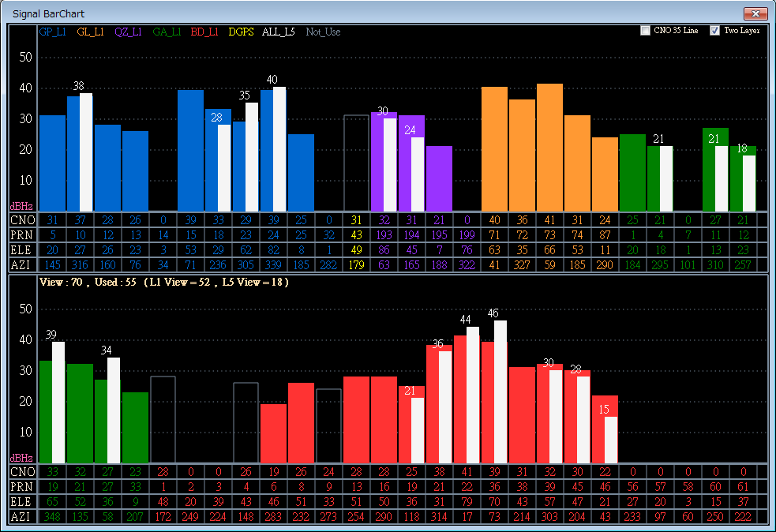Click the red AZI value 172
This screenshot has height=532, width=776.
pos(163,517)
